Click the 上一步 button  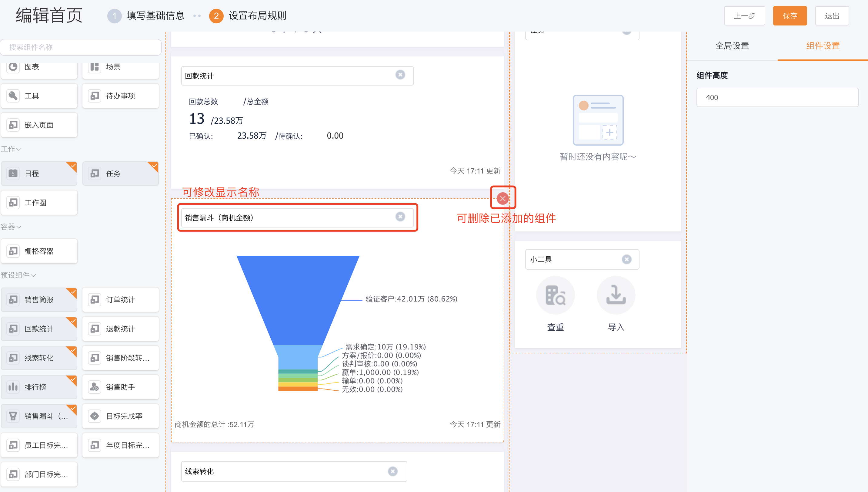pos(744,16)
